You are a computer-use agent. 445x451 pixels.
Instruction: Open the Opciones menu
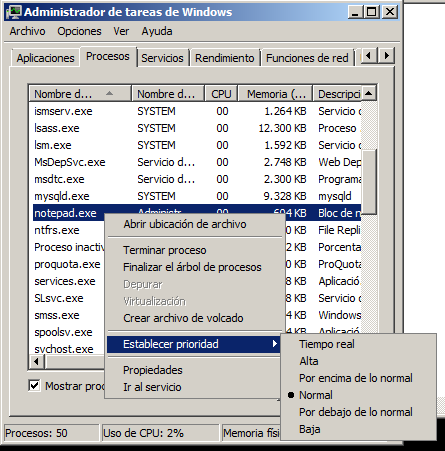pyautogui.click(x=79, y=31)
